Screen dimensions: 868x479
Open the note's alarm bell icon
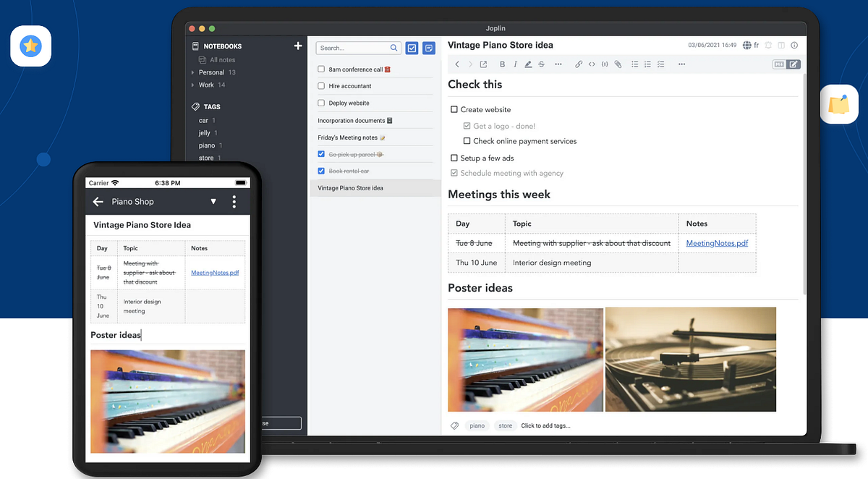[769, 45]
